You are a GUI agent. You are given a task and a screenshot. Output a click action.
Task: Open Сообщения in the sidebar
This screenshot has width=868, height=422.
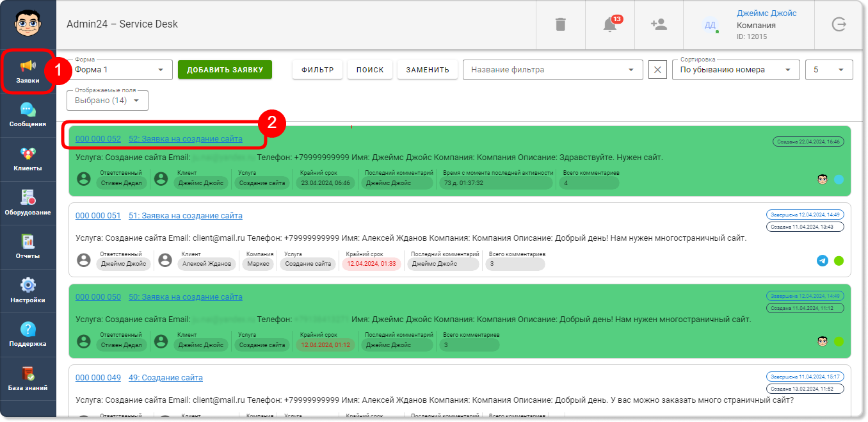coord(28,116)
